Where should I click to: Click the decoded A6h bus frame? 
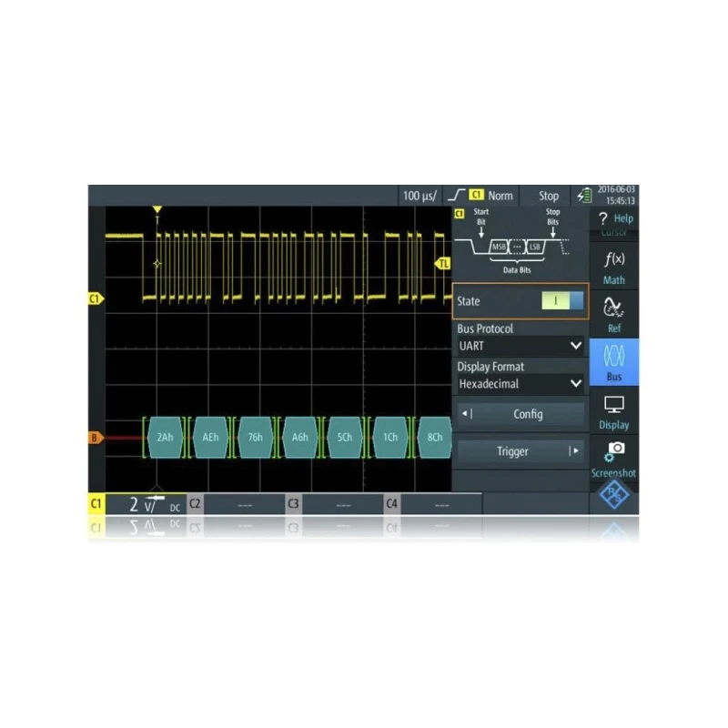tap(300, 438)
